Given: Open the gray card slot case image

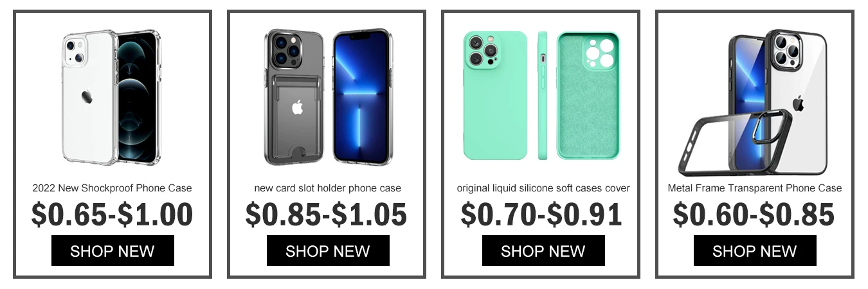Looking at the screenshot, I should [328, 97].
